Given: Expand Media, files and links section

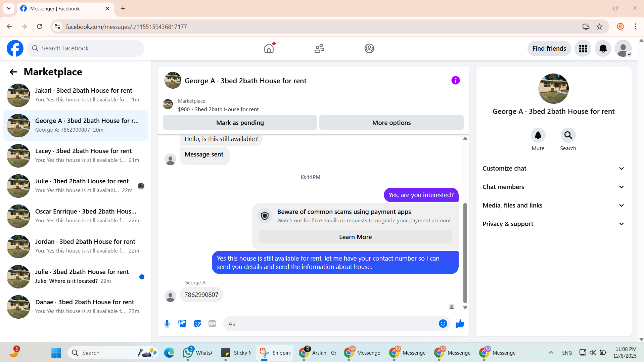Looking at the screenshot, I should point(553,206).
